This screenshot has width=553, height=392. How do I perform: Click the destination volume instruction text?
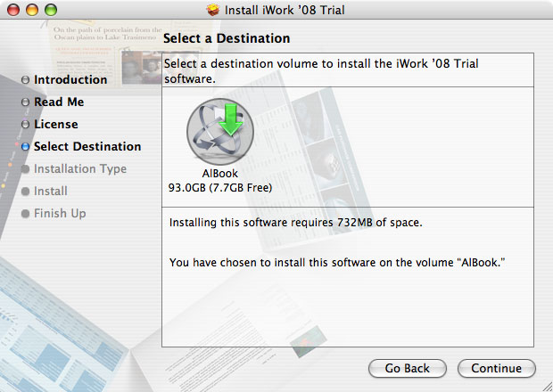(x=321, y=70)
